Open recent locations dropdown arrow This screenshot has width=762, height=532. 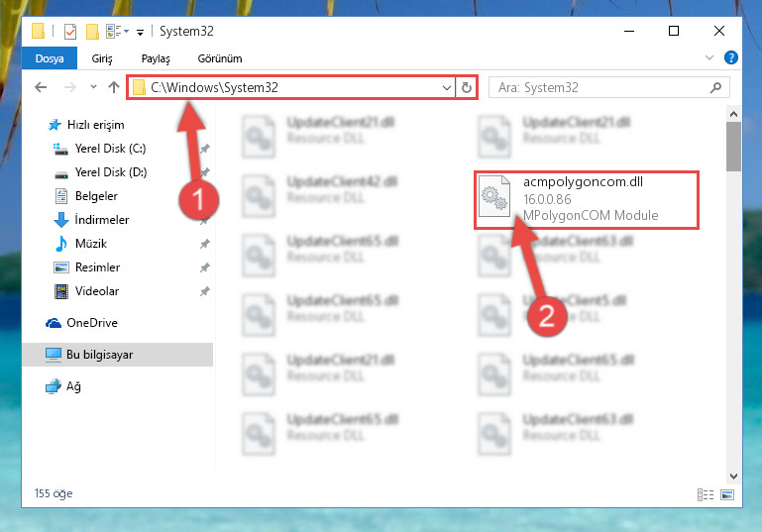(x=93, y=87)
